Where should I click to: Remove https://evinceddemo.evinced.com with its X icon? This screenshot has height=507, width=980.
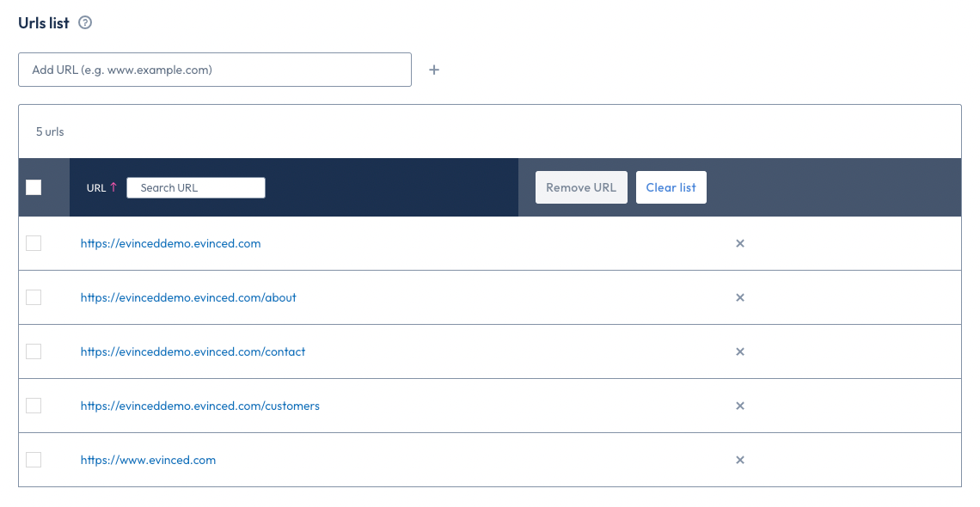(x=740, y=243)
